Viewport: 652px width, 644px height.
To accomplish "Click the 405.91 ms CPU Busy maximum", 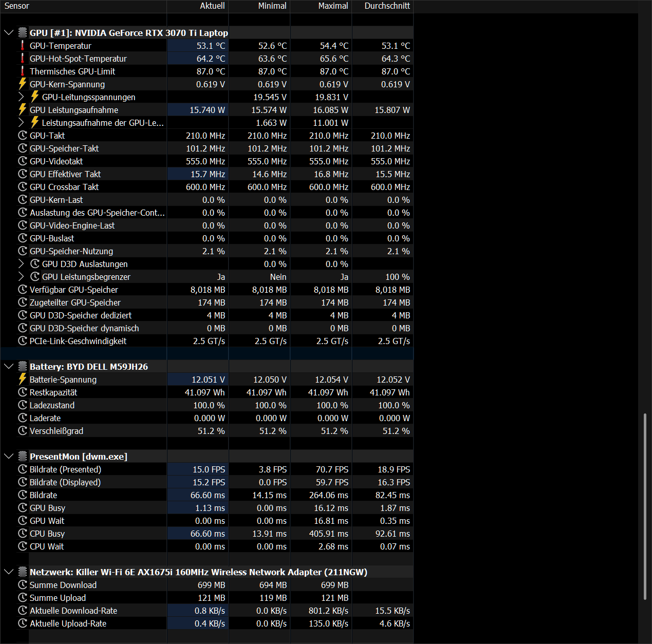I will point(328,534).
